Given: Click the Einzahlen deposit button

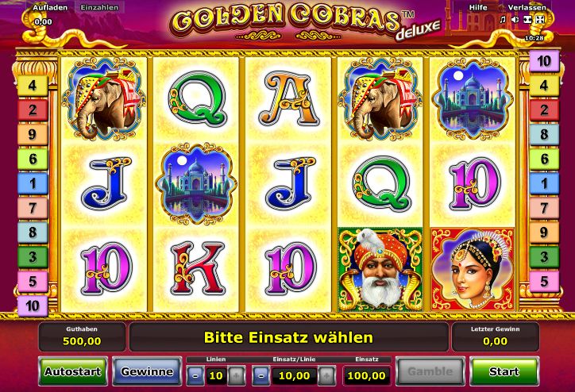Looking at the screenshot, I should 99,7.
